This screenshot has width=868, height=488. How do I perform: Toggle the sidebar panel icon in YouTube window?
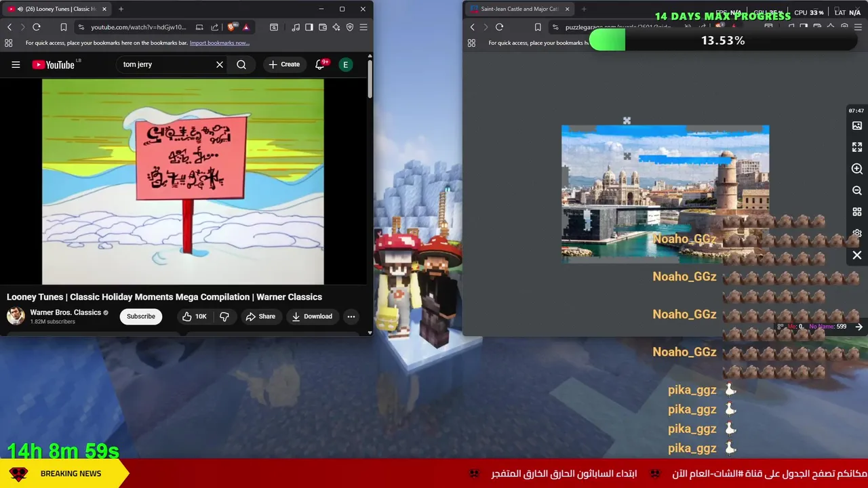(309, 27)
